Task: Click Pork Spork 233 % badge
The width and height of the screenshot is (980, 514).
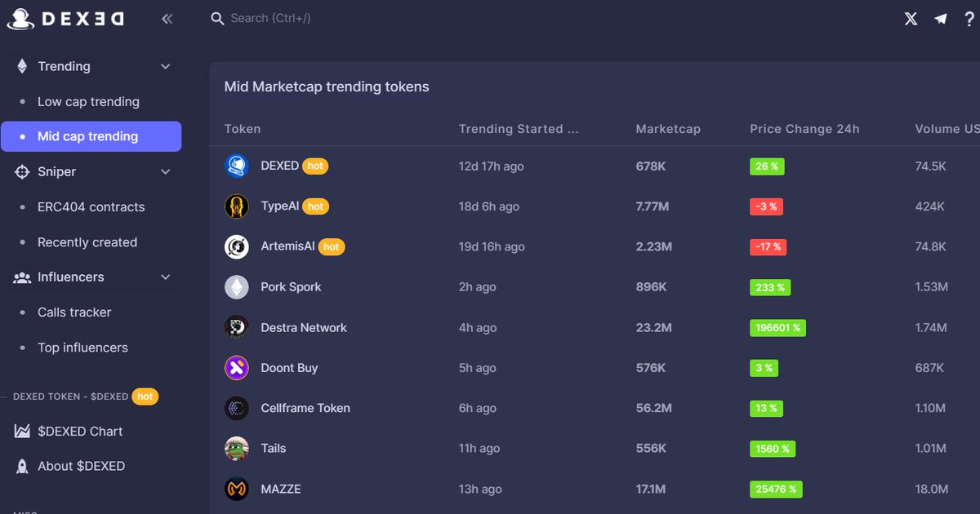Action: [770, 287]
